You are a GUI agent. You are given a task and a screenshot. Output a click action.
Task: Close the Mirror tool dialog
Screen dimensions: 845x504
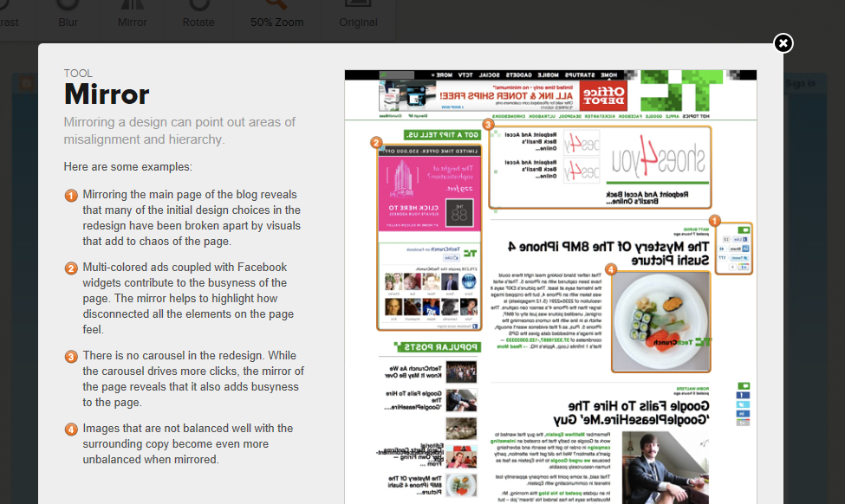[783, 43]
